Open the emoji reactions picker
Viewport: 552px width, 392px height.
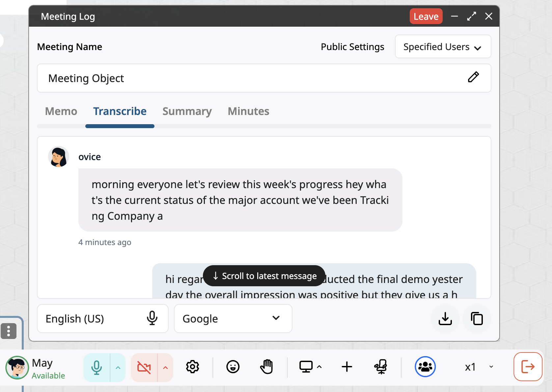pyautogui.click(x=233, y=367)
